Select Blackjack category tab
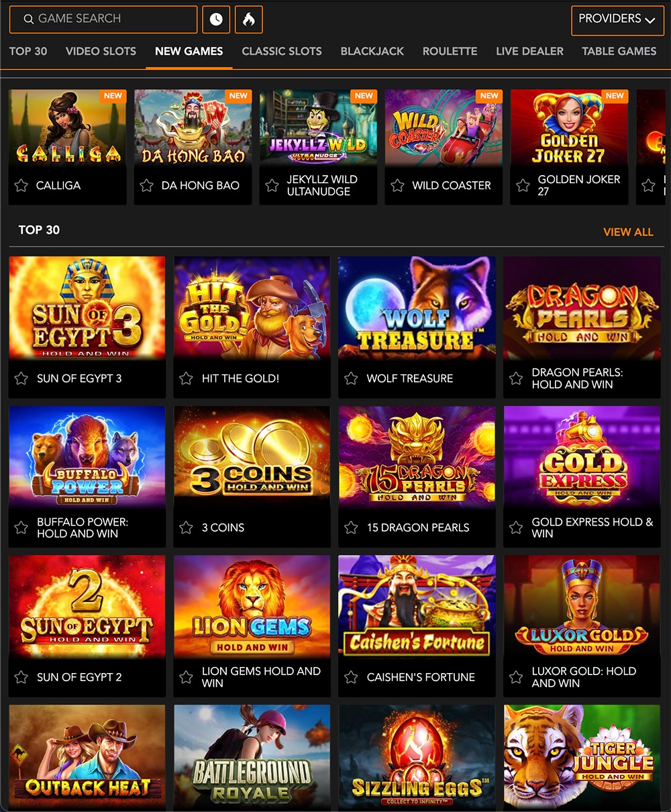 [372, 51]
